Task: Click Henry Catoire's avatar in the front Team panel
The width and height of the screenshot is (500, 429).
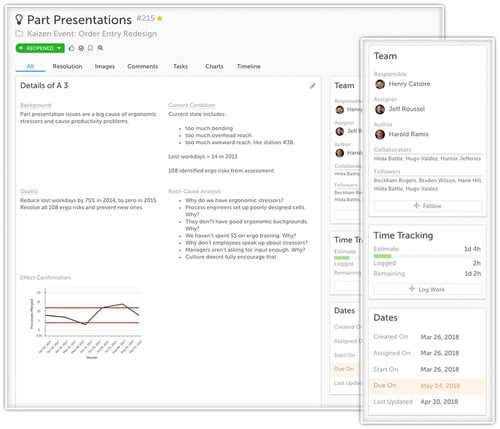Action: click(x=380, y=84)
